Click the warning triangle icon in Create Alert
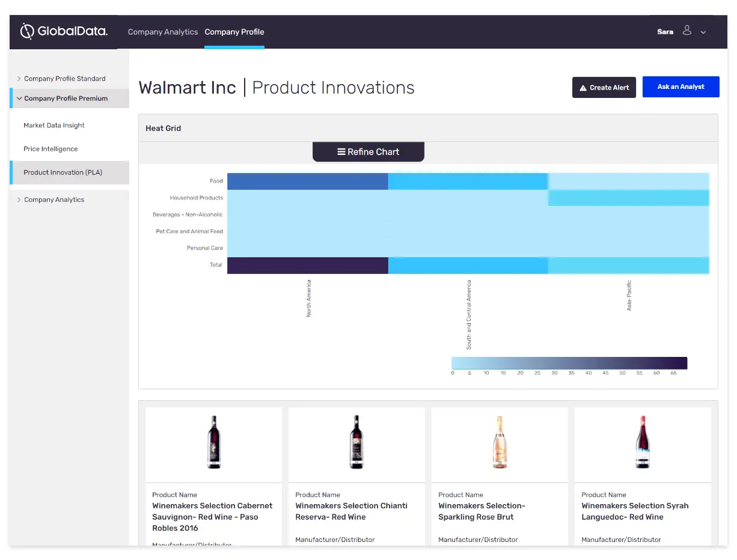Image resolution: width=737 pixels, height=560 pixels. (x=583, y=88)
